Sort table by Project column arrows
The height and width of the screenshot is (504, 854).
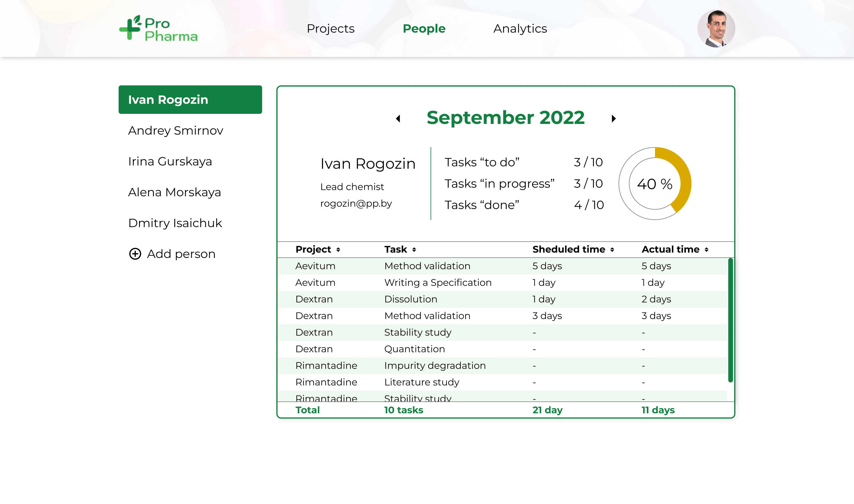pyautogui.click(x=338, y=250)
